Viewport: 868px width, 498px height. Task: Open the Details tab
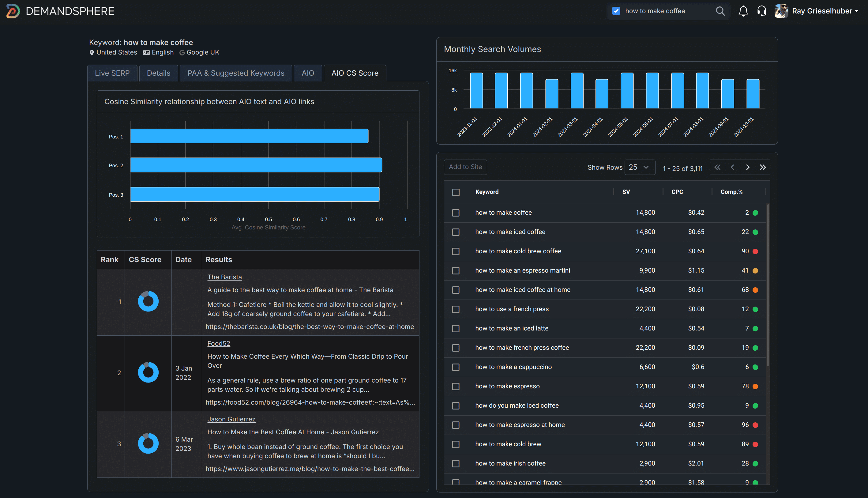point(158,73)
